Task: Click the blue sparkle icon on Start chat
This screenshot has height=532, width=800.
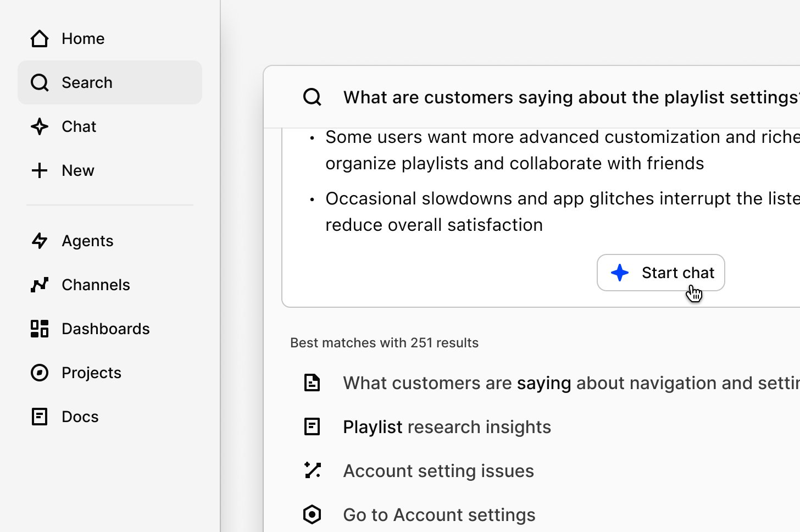Action: click(620, 273)
